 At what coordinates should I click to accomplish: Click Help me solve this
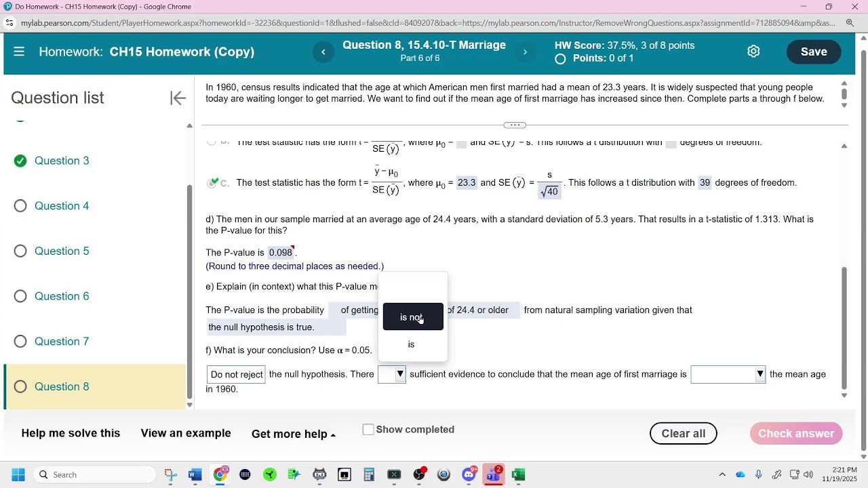(71, 434)
